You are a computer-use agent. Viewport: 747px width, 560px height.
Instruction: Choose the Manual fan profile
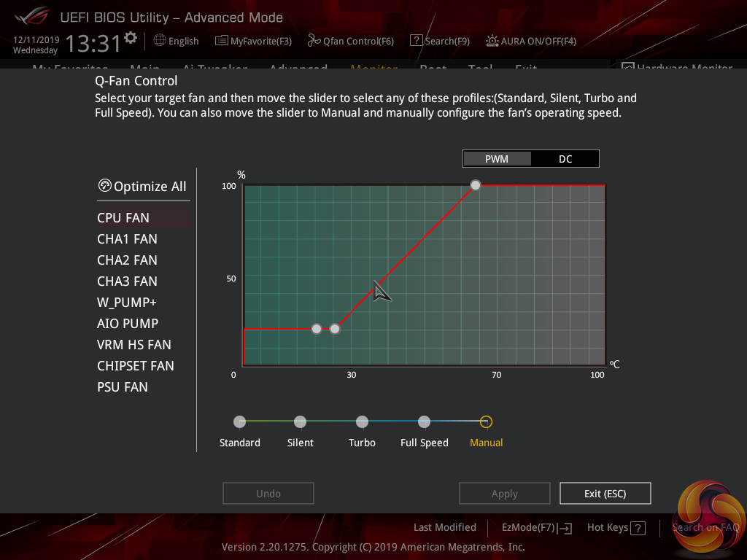[486, 421]
